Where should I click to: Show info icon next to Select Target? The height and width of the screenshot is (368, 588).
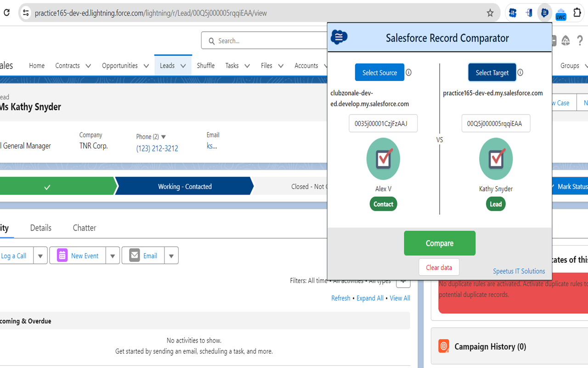coord(520,73)
